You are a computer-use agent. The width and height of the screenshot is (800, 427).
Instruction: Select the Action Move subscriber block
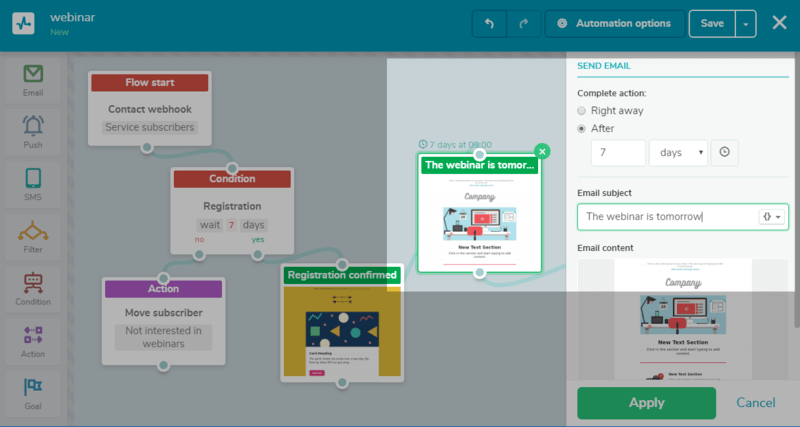(x=163, y=321)
